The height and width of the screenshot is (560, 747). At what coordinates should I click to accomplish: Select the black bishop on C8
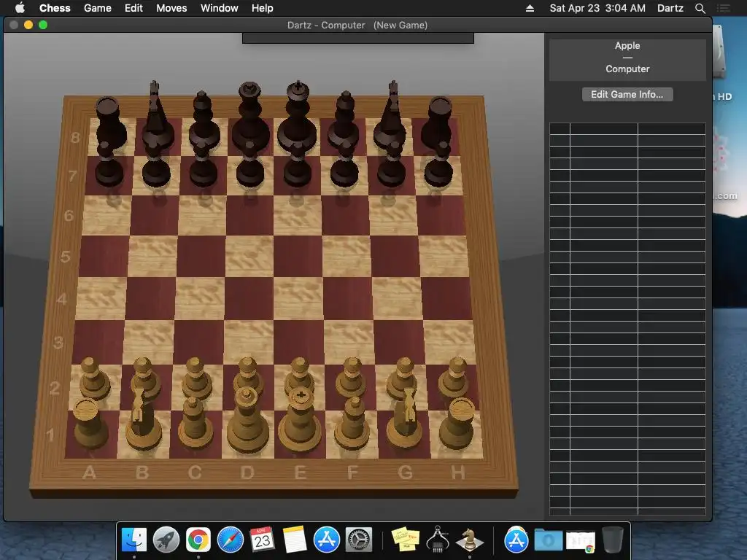[x=204, y=119]
